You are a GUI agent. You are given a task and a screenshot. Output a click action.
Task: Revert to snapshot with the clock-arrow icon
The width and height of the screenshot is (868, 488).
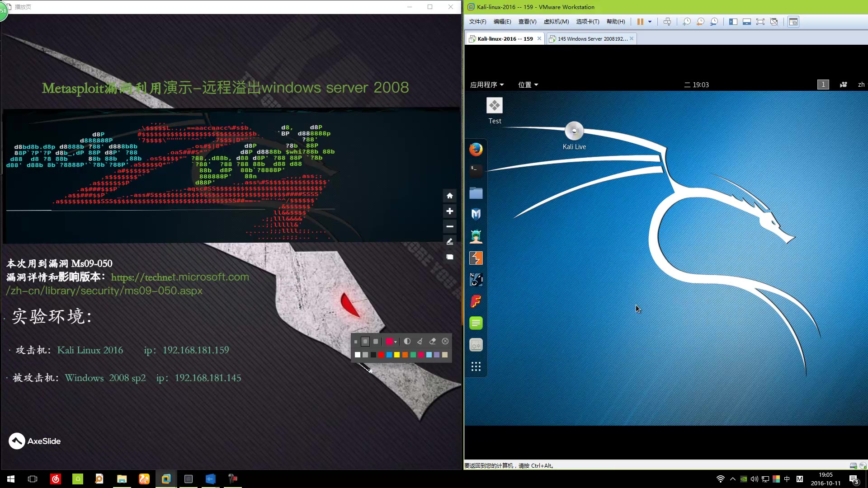point(700,22)
